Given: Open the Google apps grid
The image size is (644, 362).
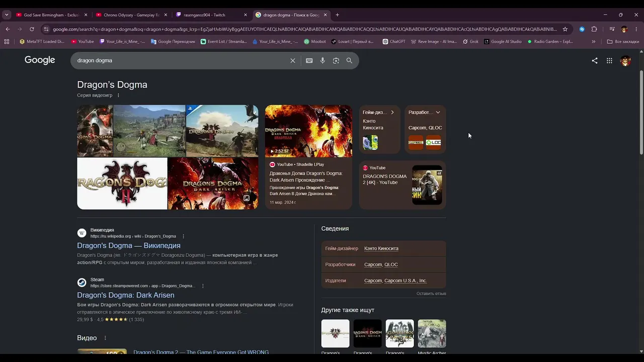Looking at the screenshot, I should [x=609, y=61].
